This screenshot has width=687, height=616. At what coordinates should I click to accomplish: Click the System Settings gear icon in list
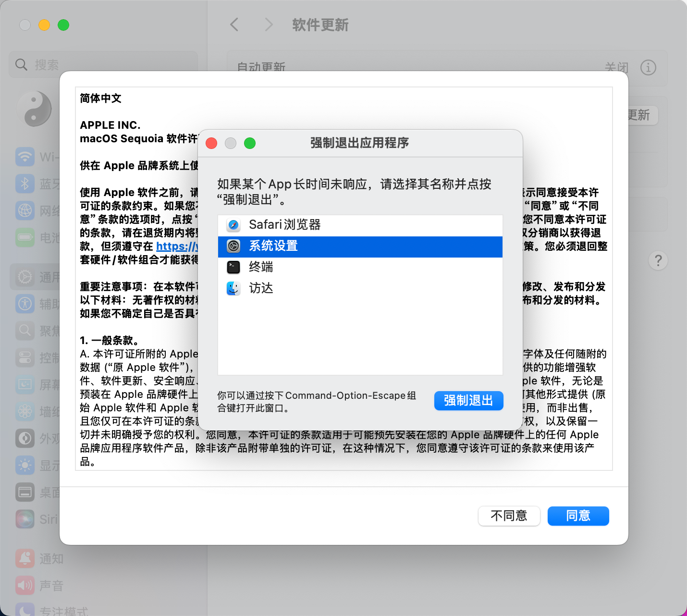[x=233, y=246]
